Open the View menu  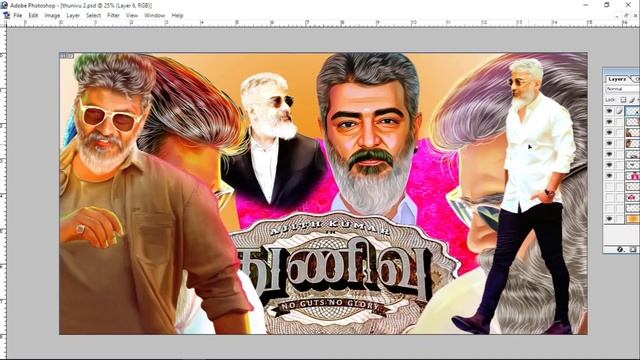click(131, 16)
